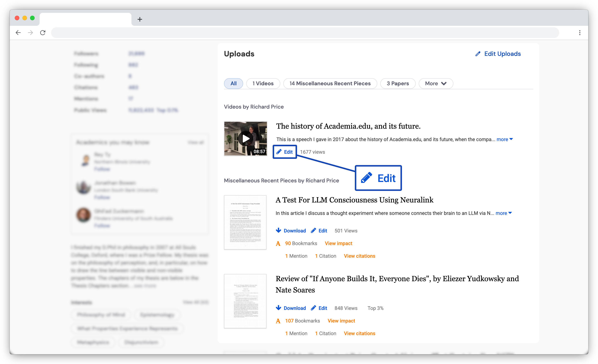Open the browser three-dot menu
Viewport: 598px width, 364px height.
(x=580, y=33)
